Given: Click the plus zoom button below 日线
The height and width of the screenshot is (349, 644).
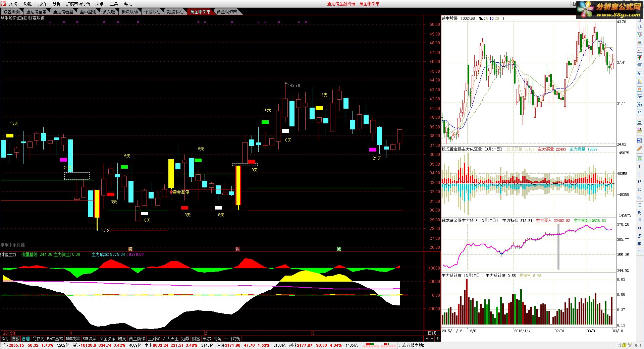Looking at the screenshot, I should pos(427,339).
